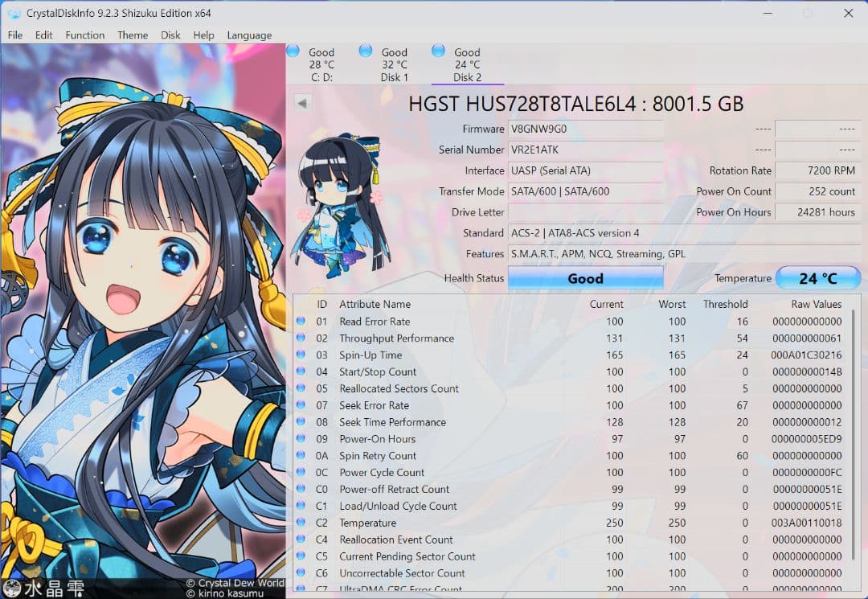Screen dimensions: 868x599
Task: Click the 24 °C temperature button
Action: coord(817,278)
